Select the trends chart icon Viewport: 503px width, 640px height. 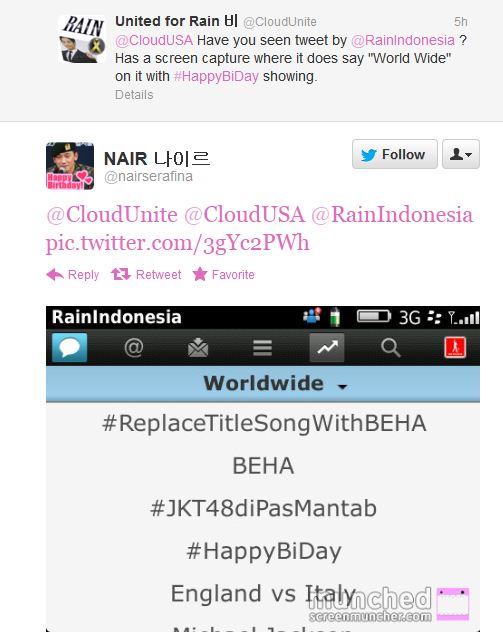click(x=327, y=347)
